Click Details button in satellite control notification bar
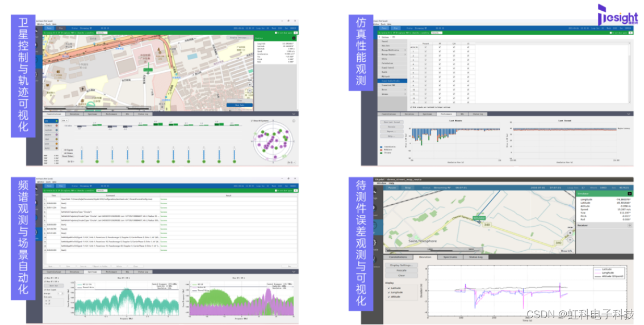 [102, 33]
